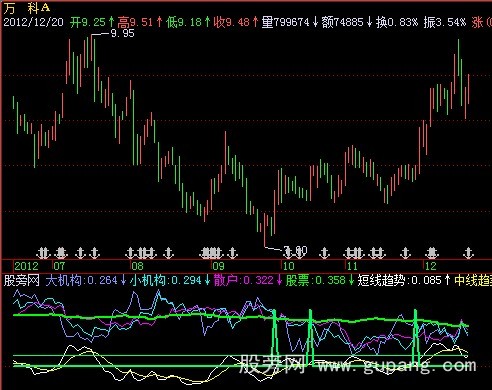Select the 11 month label on timeline
Screen dimensions: 492x390
(x=352, y=266)
